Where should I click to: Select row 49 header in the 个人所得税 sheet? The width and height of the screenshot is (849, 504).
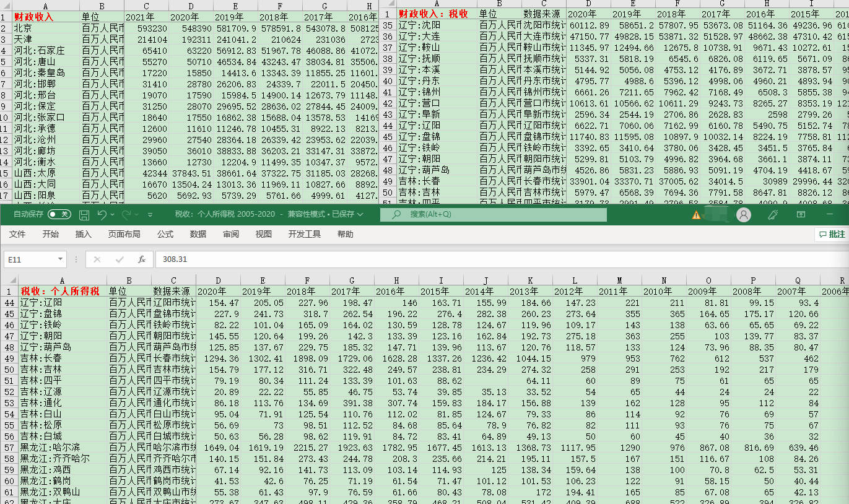(x=9, y=358)
